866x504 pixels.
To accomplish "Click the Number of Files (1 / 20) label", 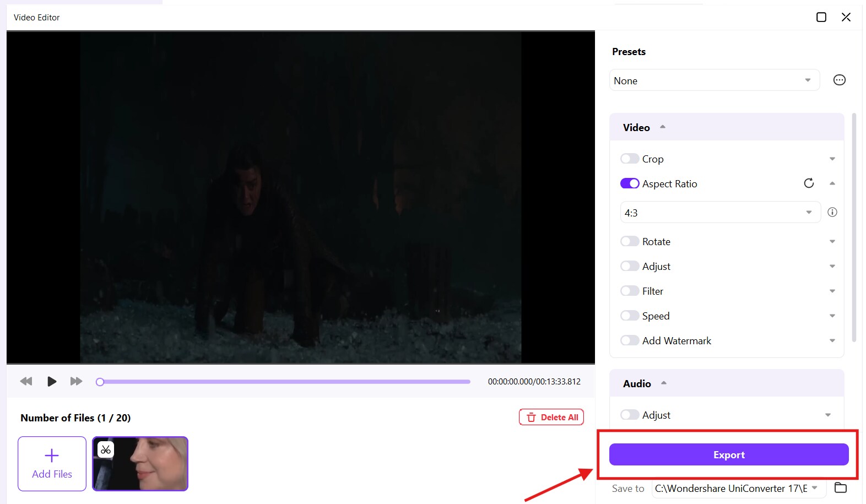I will (x=75, y=418).
